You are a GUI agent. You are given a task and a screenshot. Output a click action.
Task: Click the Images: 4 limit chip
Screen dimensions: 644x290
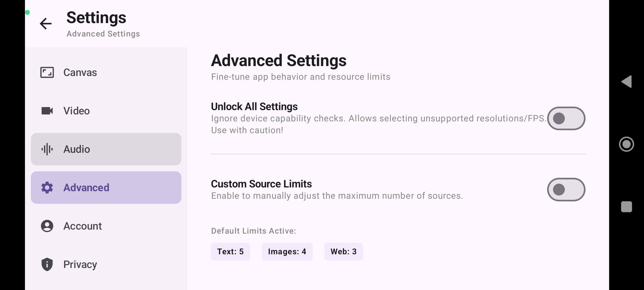point(287,252)
